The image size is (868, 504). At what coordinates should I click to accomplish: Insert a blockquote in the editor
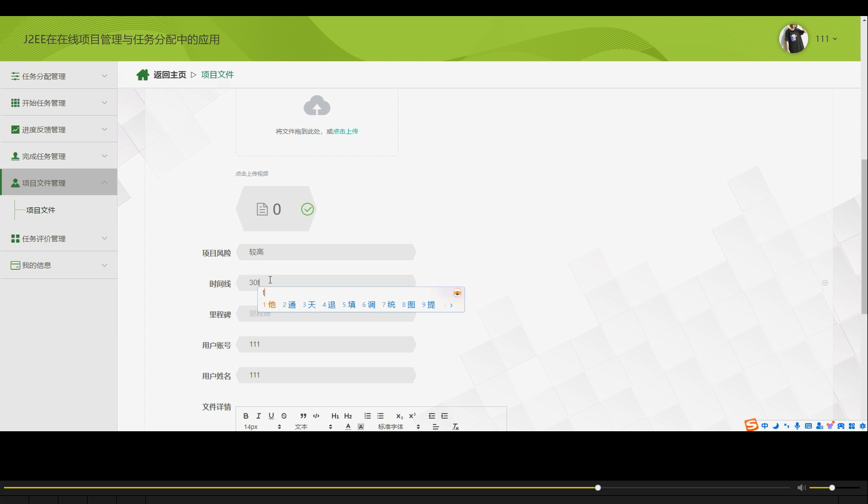point(303,416)
